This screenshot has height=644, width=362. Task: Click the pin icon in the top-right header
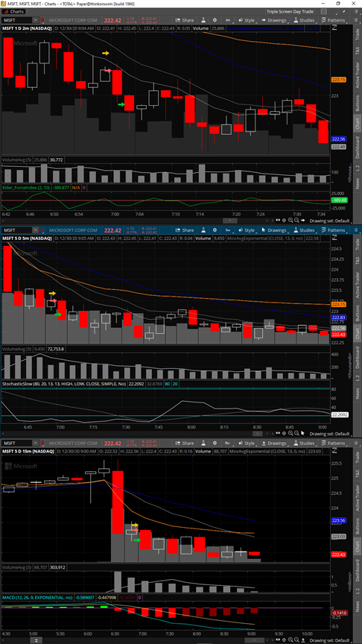pos(345,11)
